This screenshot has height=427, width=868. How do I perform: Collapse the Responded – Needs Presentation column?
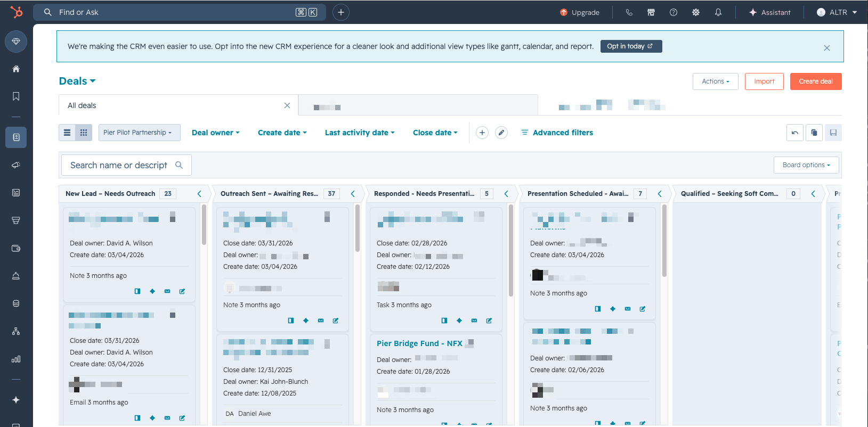506,194
